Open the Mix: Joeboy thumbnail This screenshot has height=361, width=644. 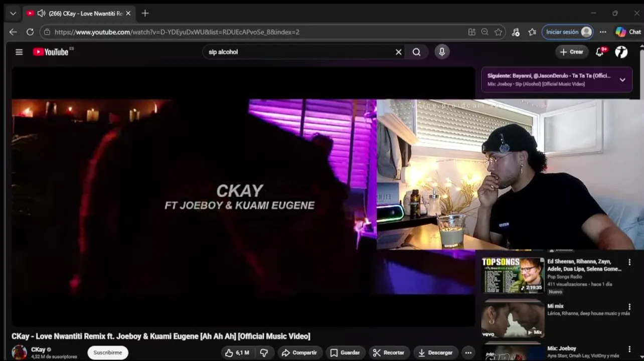513,352
